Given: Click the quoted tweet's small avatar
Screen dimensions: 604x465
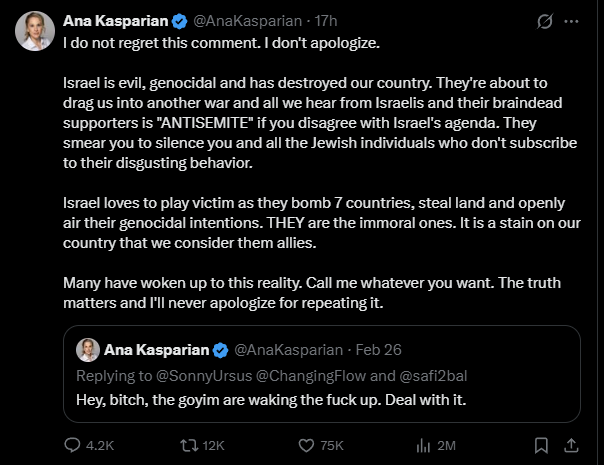Looking at the screenshot, I should tap(90, 350).
